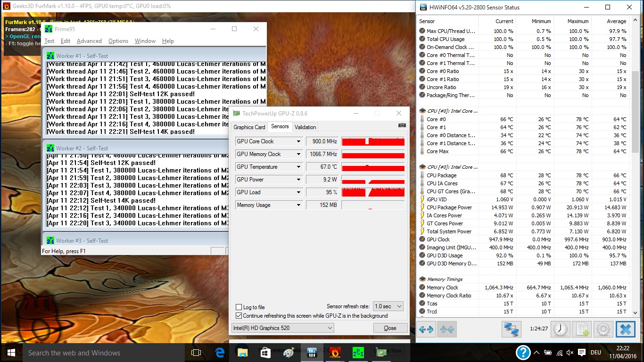Click the blue X close sensors button in HWiNFO

coord(626,329)
